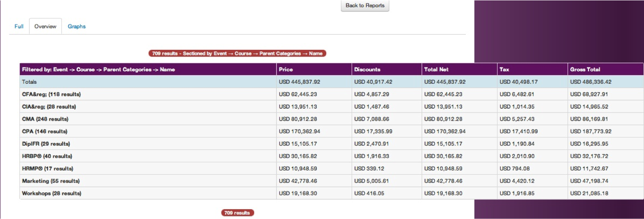Expand the CFA (118 results) row
Viewport: 644px width, 219px height.
click(52, 94)
